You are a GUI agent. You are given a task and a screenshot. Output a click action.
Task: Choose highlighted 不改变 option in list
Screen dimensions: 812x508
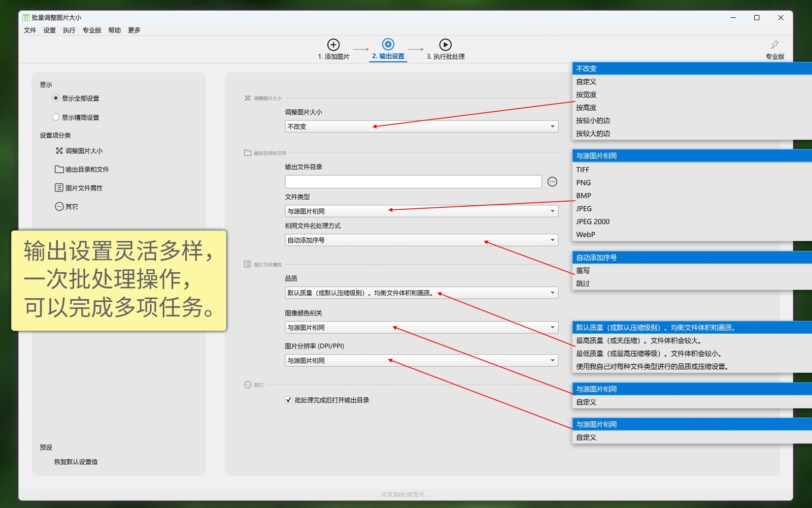click(x=692, y=69)
